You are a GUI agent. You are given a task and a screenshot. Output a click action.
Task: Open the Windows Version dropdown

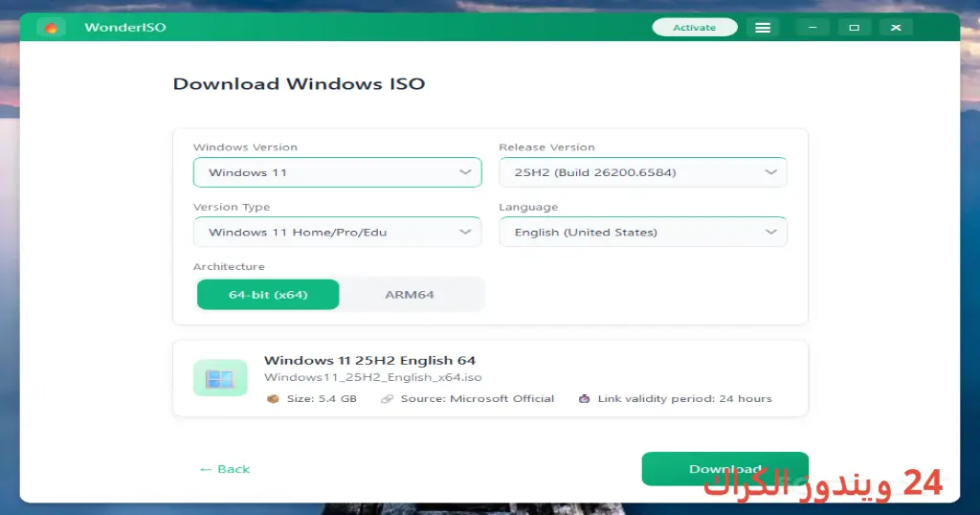(338, 172)
